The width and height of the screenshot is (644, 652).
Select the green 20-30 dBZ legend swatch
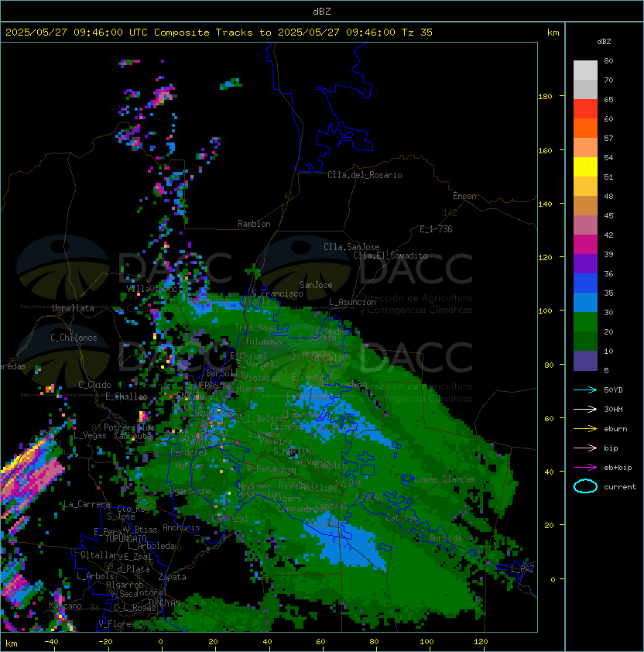(x=585, y=322)
